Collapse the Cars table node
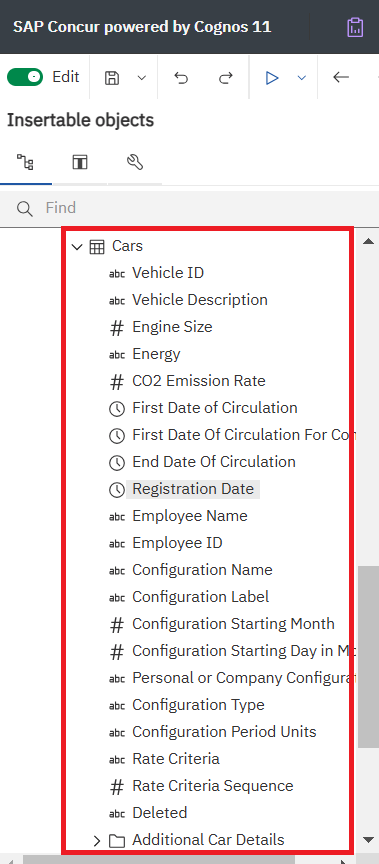Image resolution: width=379 pixels, height=864 pixels. 77,247
